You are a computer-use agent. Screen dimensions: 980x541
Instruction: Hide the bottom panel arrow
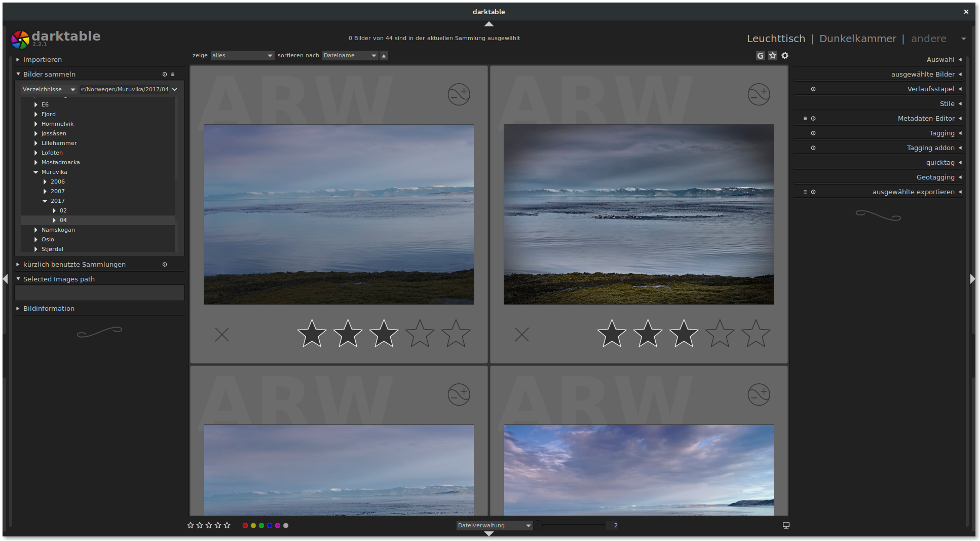pos(488,533)
